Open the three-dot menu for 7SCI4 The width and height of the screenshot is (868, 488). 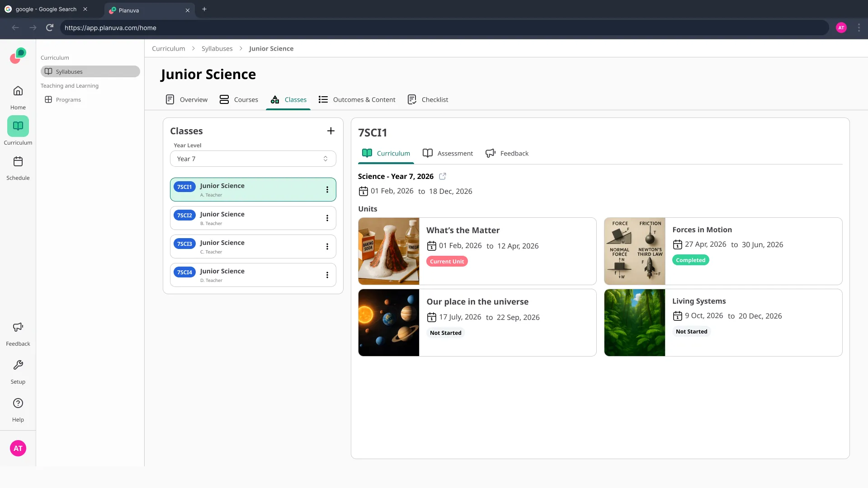[x=327, y=275]
